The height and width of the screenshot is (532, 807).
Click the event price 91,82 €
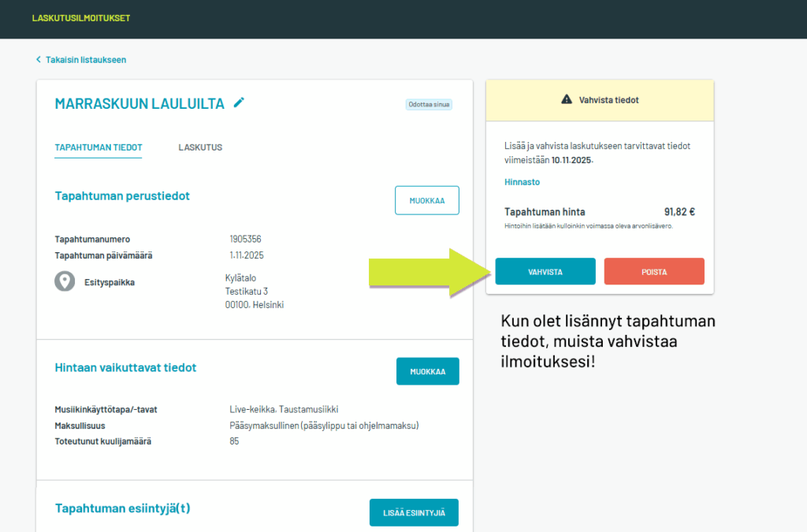[x=679, y=212]
